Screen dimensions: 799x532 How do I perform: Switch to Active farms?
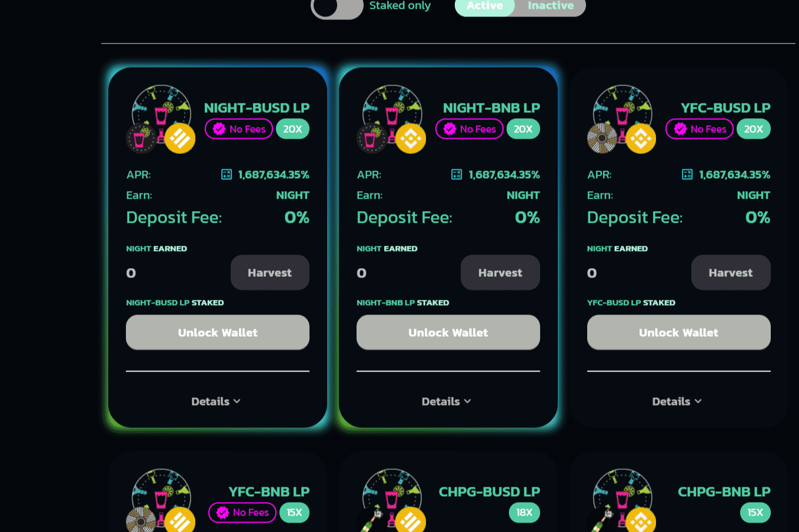click(x=485, y=6)
